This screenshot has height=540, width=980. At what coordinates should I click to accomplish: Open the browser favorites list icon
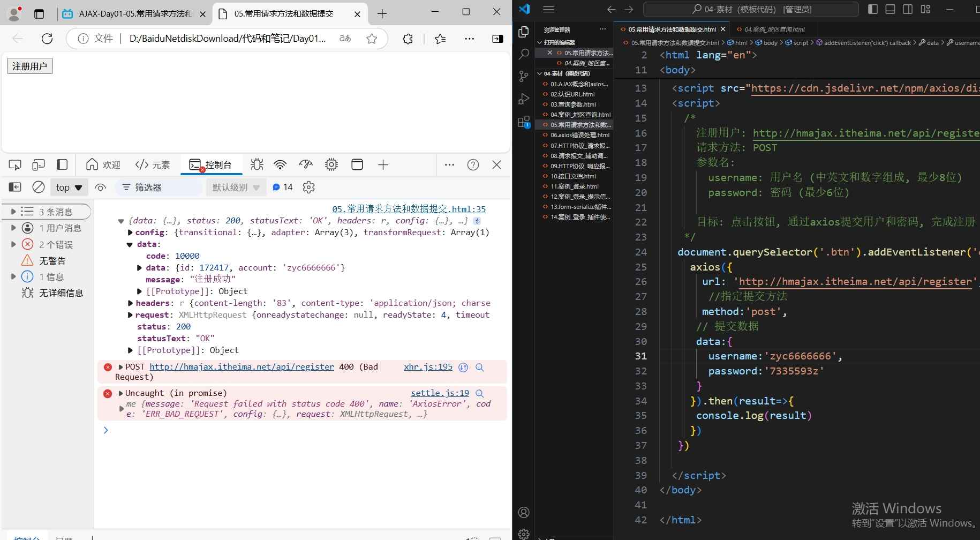pos(440,39)
